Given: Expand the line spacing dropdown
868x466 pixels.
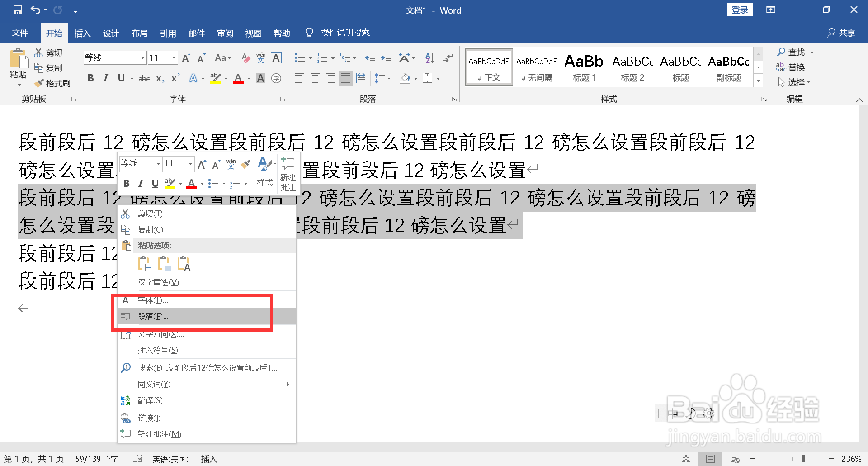Looking at the screenshot, I should tap(382, 79).
